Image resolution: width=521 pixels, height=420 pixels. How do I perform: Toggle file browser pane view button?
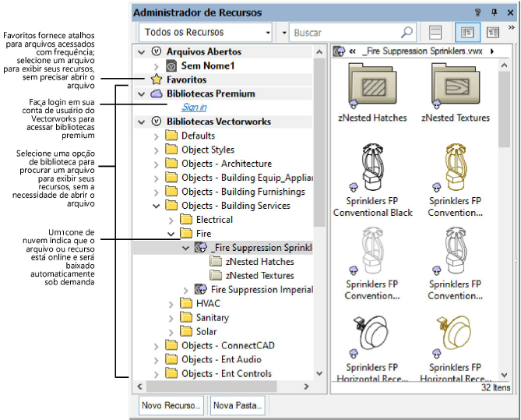(467, 32)
